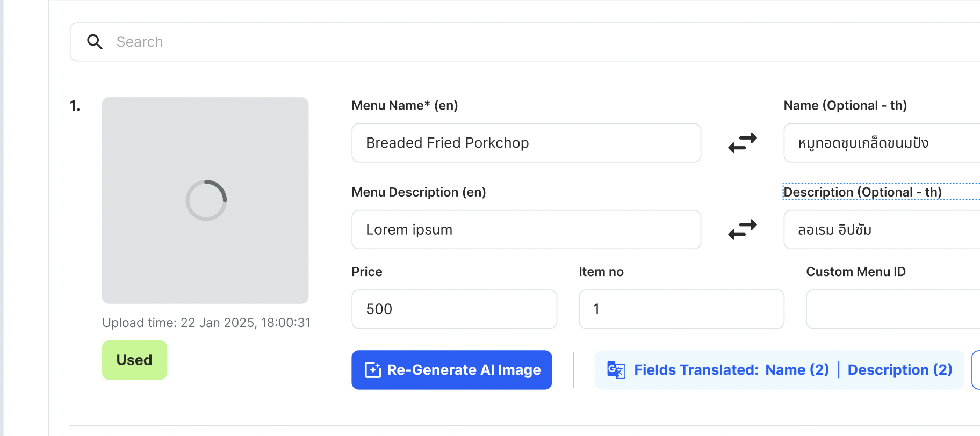Click the Thai description input field
Image resolution: width=980 pixels, height=436 pixels.
[x=881, y=230]
